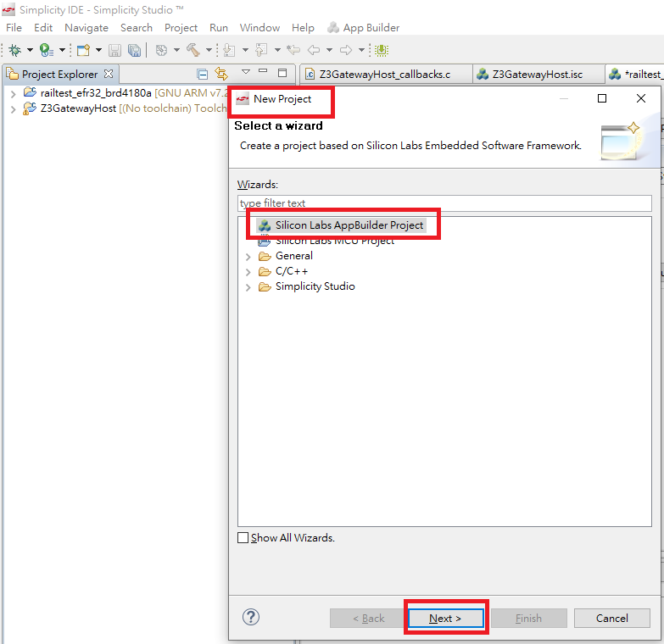Click the Save floppy icon
Viewport: 664px width, 644px height.
point(114,50)
